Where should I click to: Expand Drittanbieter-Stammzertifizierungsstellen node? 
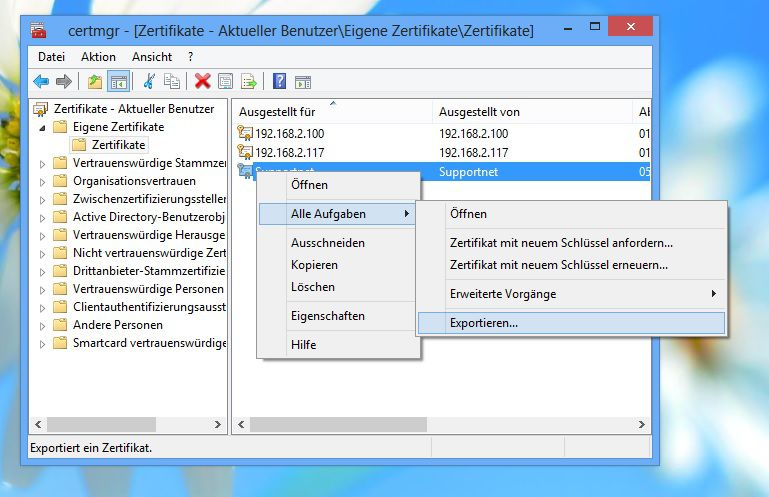click(x=43, y=272)
